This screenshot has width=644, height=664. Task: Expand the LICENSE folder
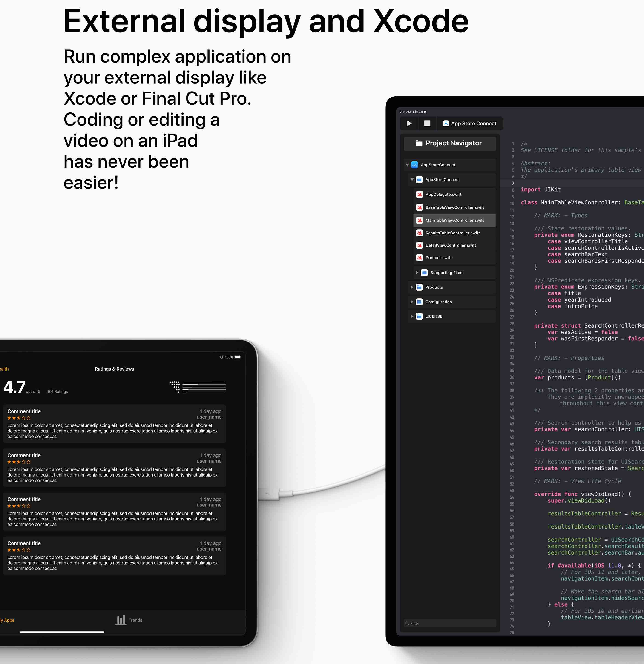(412, 316)
